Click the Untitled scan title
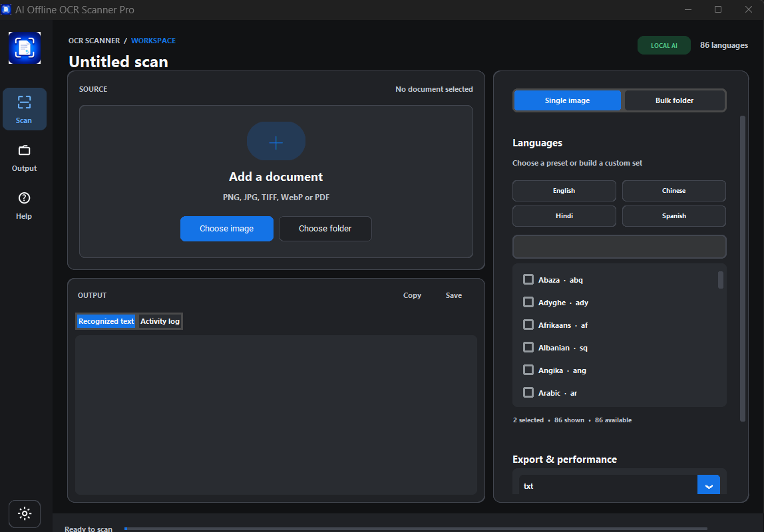This screenshot has width=764, height=532. [118, 62]
